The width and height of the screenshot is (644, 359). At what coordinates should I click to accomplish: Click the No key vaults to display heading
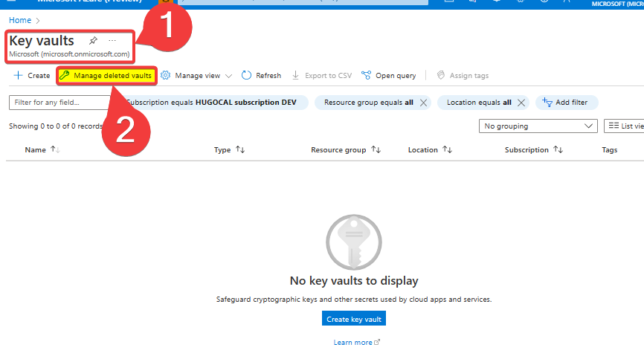[354, 281]
